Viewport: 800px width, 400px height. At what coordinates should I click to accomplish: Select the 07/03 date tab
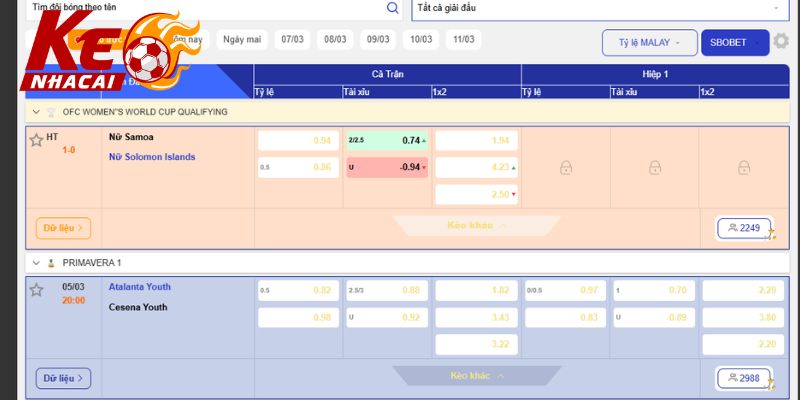click(x=293, y=40)
